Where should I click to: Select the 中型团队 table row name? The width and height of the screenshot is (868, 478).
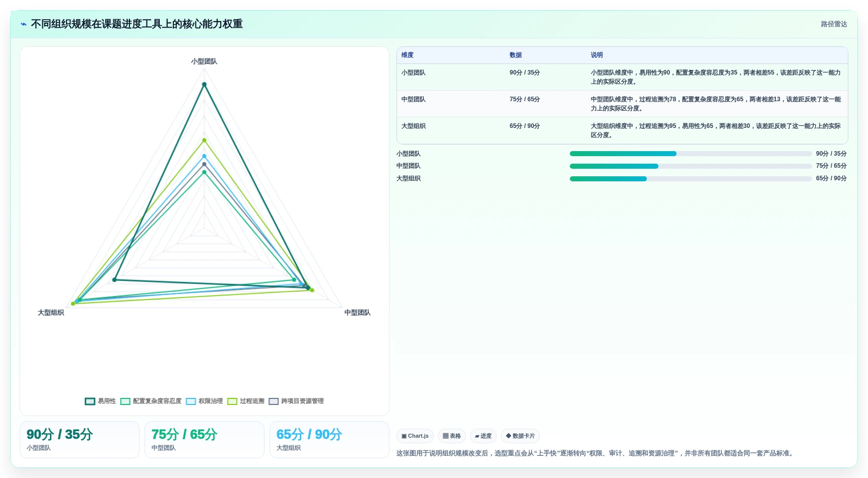[414, 99]
